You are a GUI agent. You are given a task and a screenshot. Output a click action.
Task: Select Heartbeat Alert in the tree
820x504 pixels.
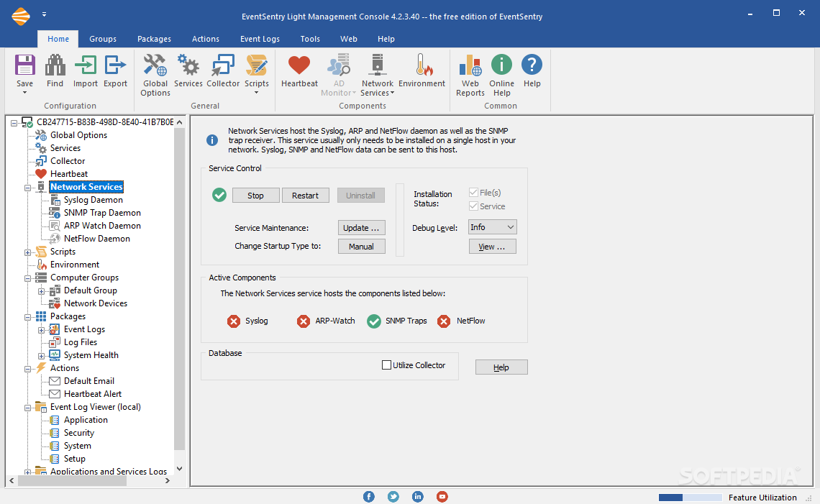pos(93,394)
